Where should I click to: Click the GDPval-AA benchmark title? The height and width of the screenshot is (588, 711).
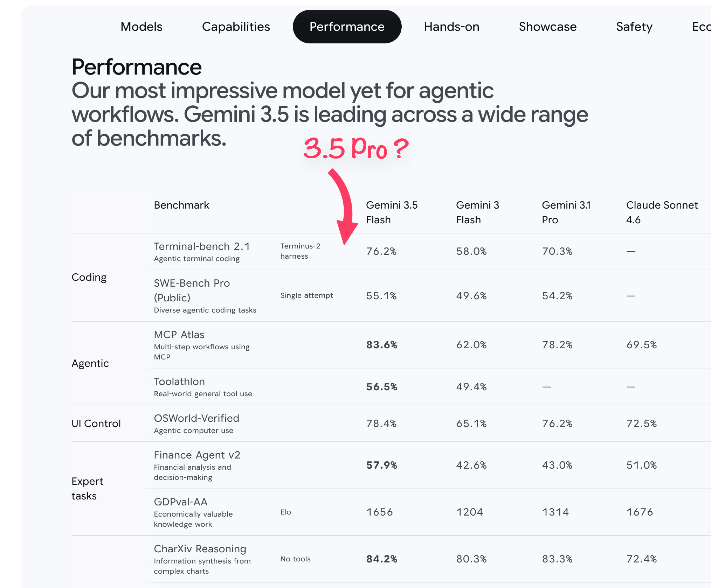click(x=181, y=502)
